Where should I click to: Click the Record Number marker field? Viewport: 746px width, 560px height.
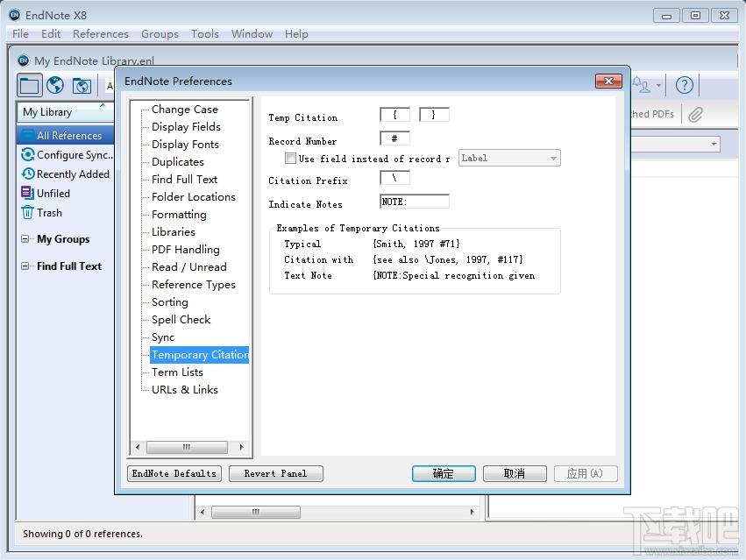point(394,138)
